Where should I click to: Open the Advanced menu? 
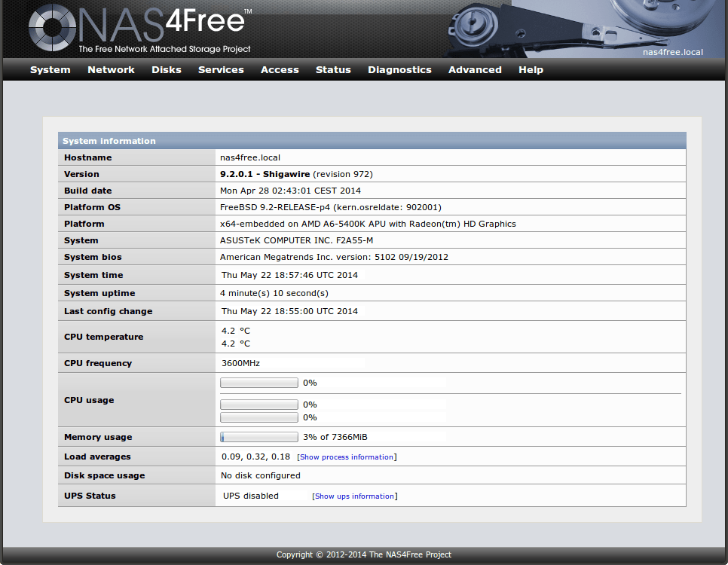click(x=475, y=69)
